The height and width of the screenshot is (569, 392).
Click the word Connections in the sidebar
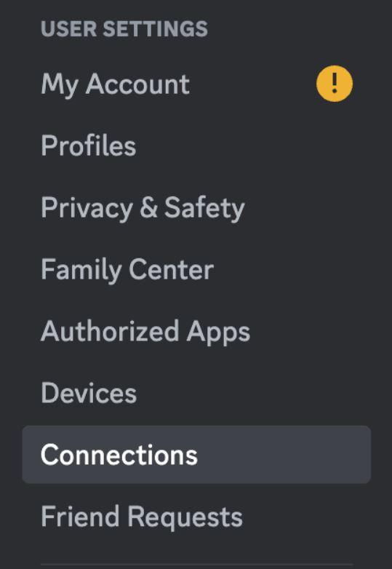point(119,454)
